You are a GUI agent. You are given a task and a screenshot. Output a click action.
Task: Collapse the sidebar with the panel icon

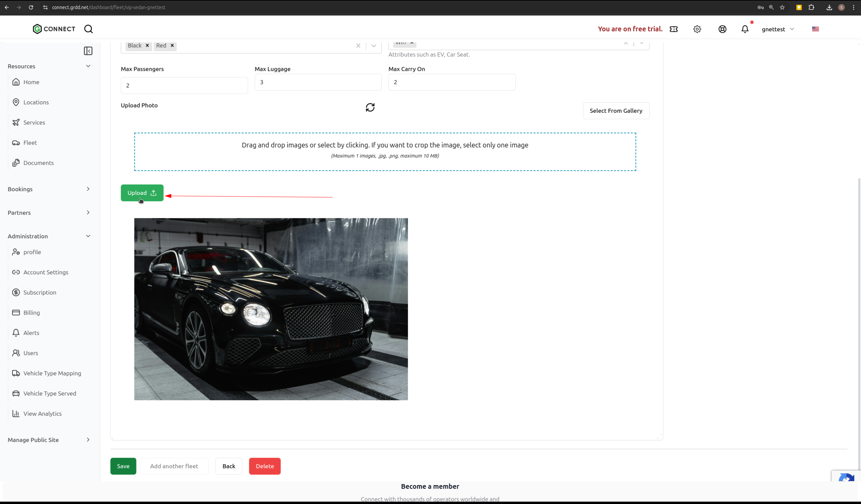tap(88, 51)
